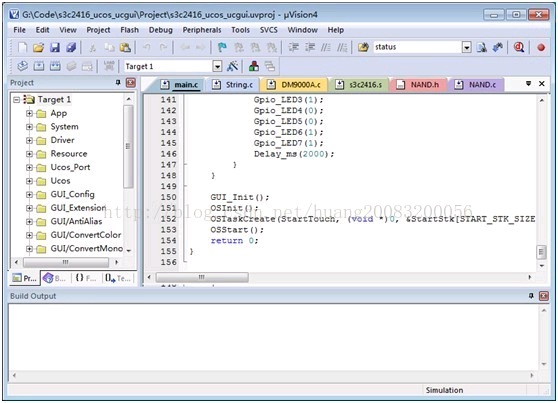Paste clipboard contents with the Paste icon

125,47
